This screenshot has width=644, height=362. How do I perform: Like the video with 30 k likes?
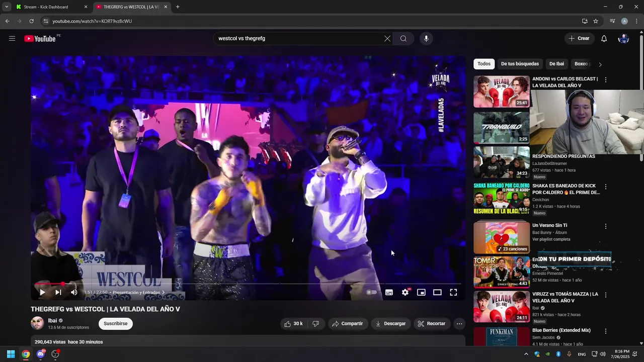pyautogui.click(x=294, y=324)
